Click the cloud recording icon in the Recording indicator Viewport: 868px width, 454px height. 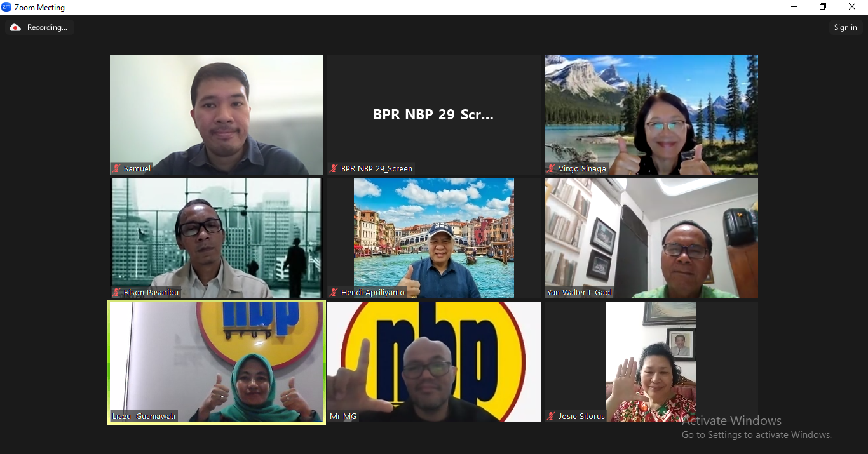15,27
